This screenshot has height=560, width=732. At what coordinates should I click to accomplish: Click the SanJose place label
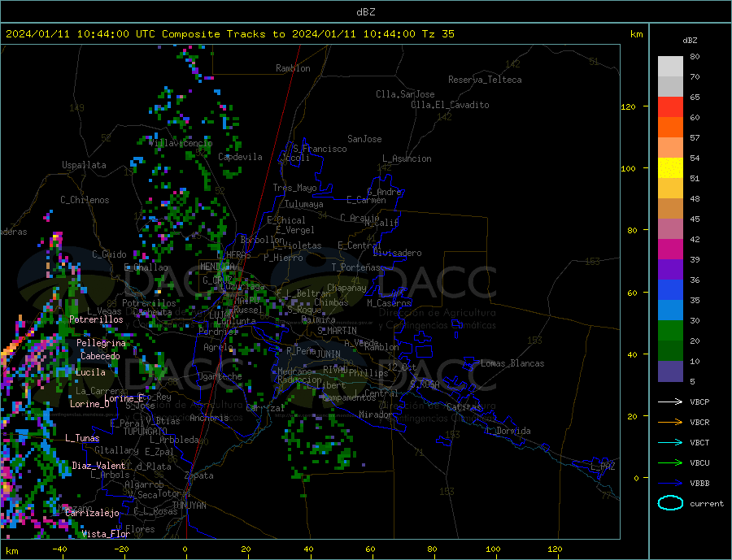tap(364, 139)
